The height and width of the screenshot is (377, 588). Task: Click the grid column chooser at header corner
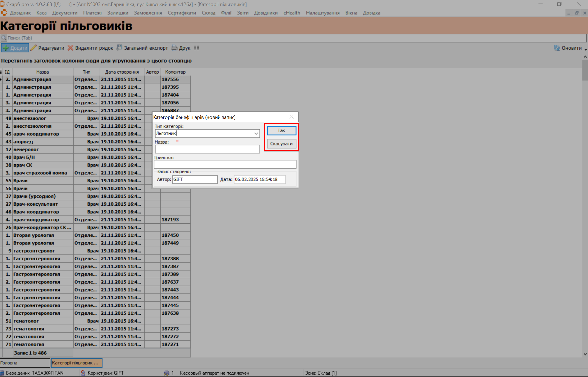point(1,72)
